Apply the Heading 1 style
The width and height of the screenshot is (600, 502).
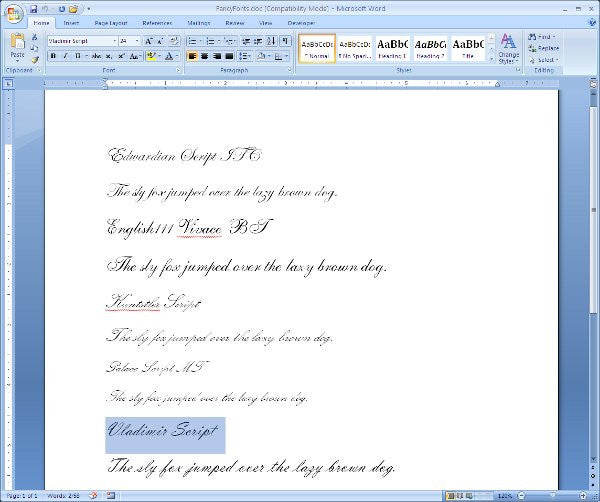(x=391, y=47)
